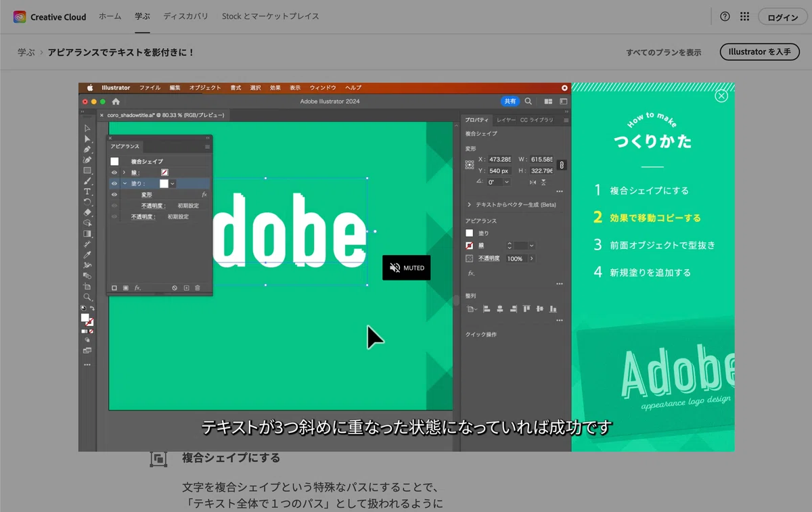The image size is (812, 512).
Task: Click horizontal align center icon in 整列
Action: pos(500,309)
